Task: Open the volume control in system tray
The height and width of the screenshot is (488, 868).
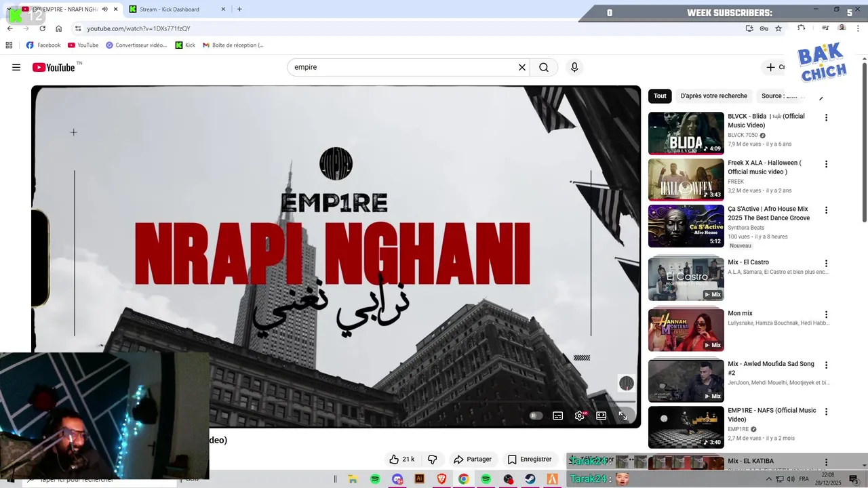Action: pyautogui.click(x=789, y=479)
